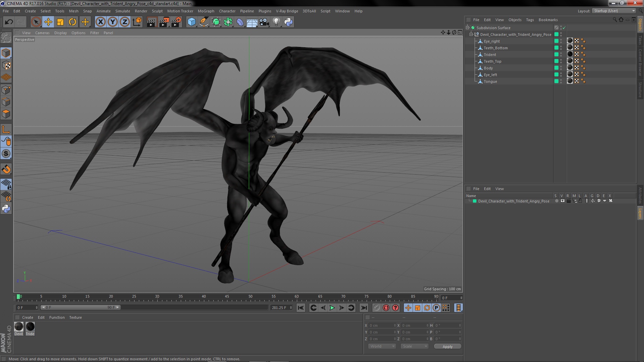Render the active view

click(152, 22)
